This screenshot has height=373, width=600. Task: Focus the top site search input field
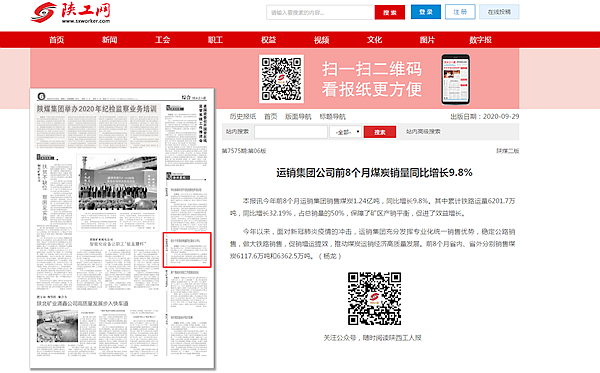click(320, 13)
